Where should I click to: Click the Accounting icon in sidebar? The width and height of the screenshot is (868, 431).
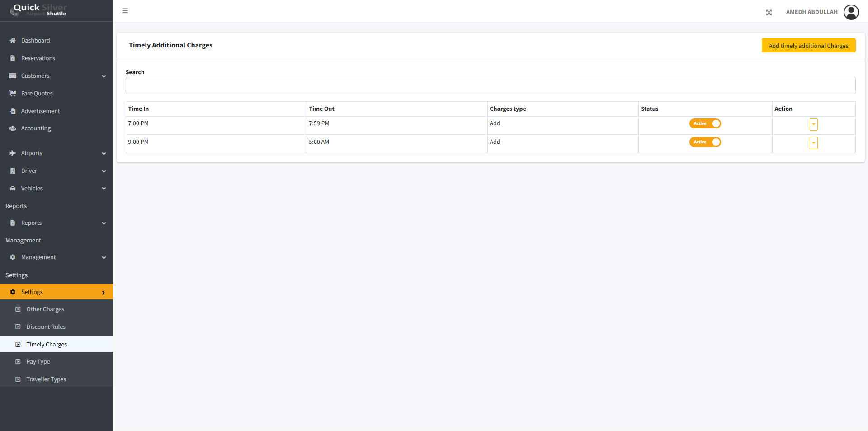tap(13, 128)
